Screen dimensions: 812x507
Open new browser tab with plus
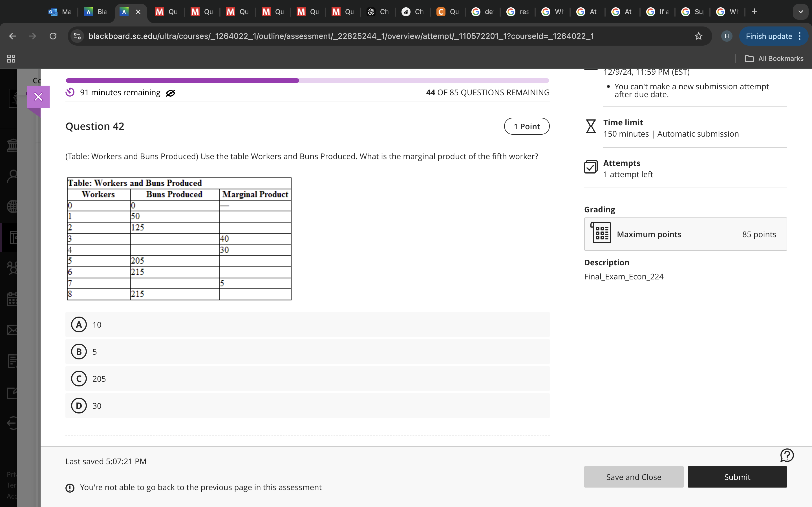click(x=754, y=12)
